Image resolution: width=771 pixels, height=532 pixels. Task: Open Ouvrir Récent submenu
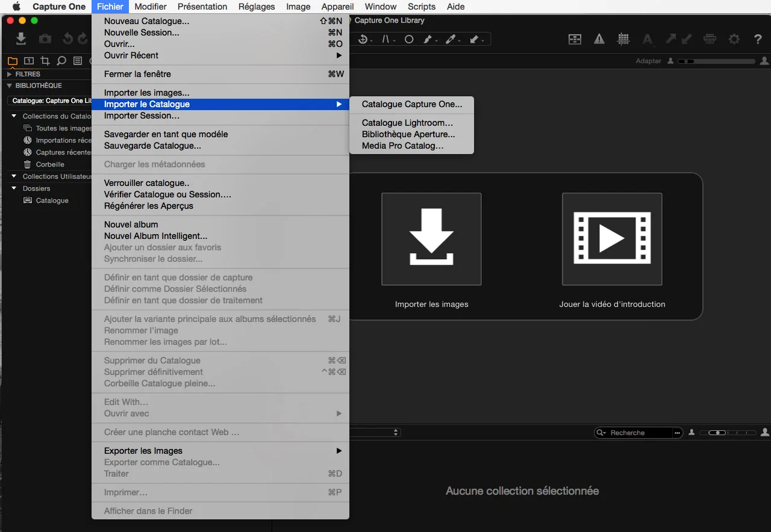click(220, 55)
